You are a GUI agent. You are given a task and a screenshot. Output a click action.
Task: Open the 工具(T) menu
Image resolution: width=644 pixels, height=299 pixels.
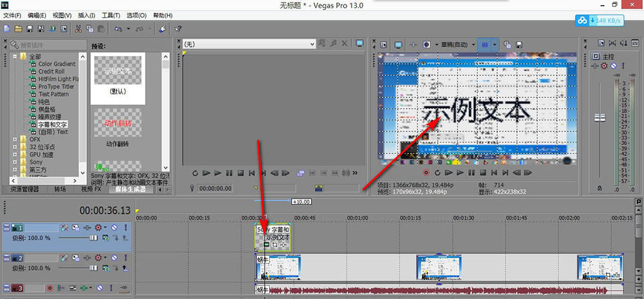tap(111, 15)
